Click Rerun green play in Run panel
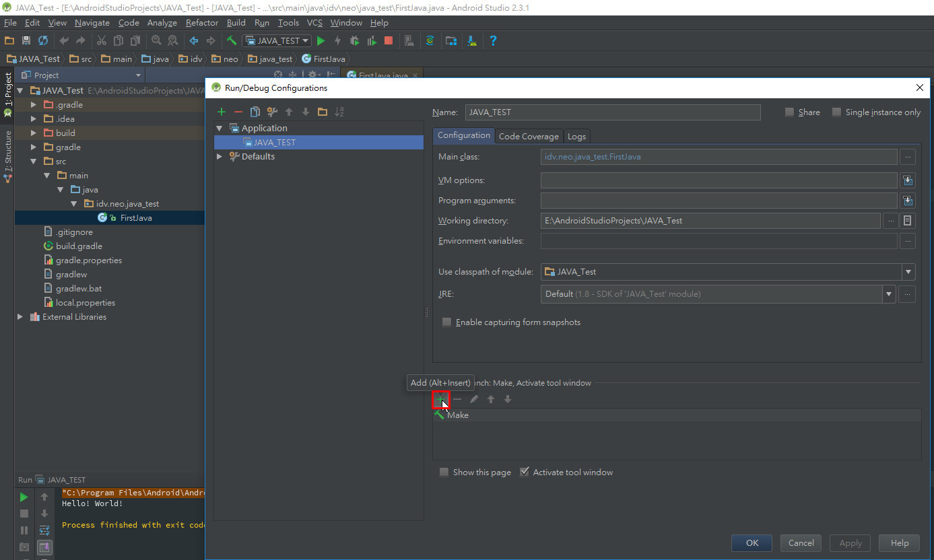 pos(24,497)
